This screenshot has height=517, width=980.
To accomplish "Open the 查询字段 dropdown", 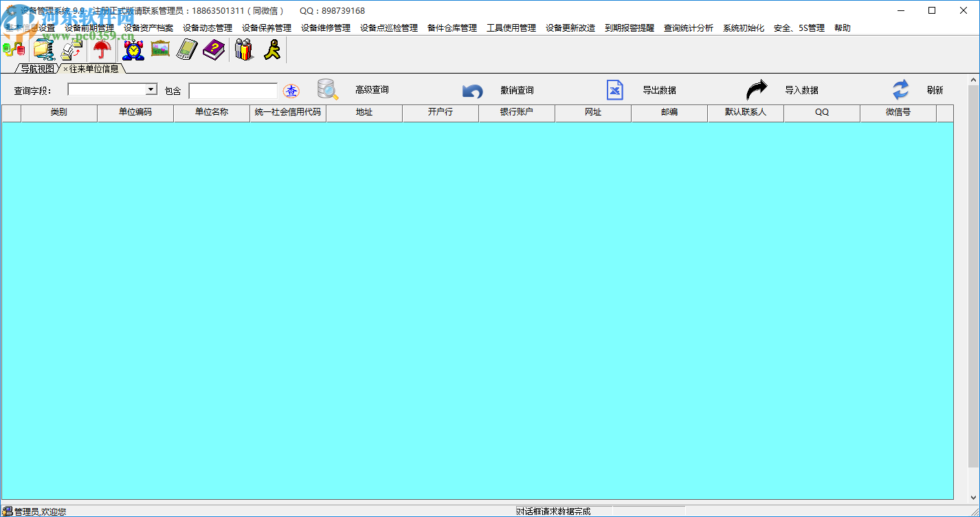I will point(151,89).
